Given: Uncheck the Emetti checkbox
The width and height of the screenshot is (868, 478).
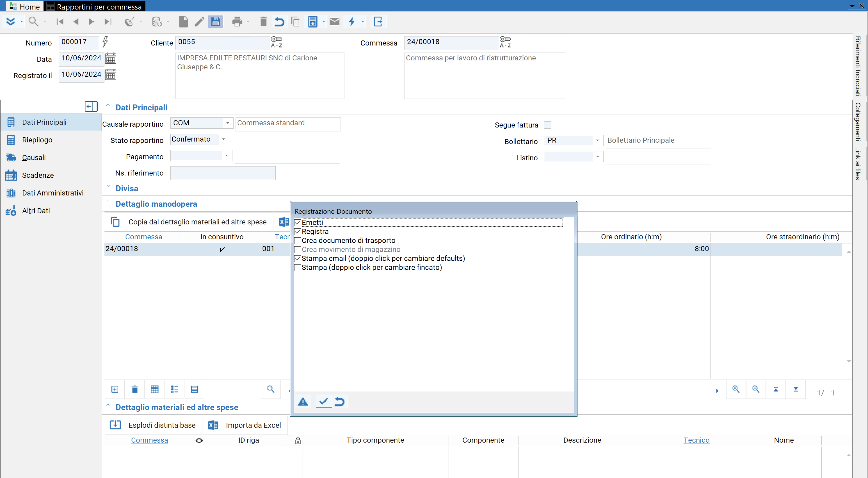Looking at the screenshot, I should (298, 223).
